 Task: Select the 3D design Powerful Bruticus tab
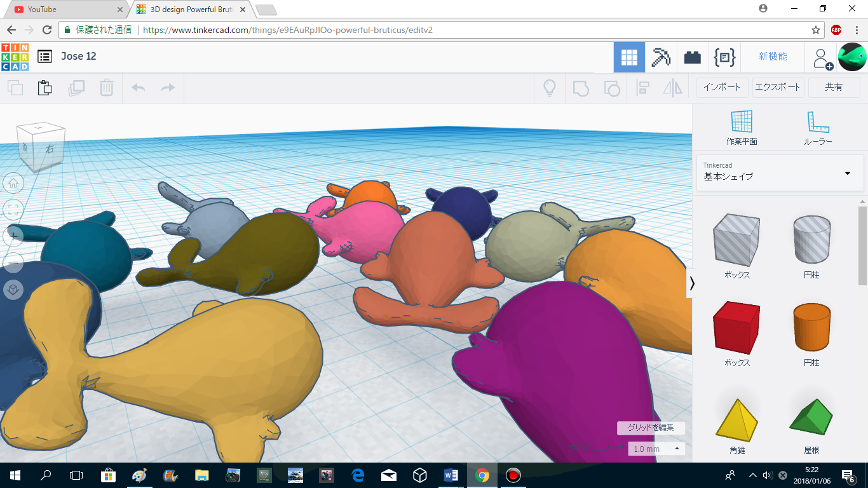pyautogui.click(x=192, y=10)
